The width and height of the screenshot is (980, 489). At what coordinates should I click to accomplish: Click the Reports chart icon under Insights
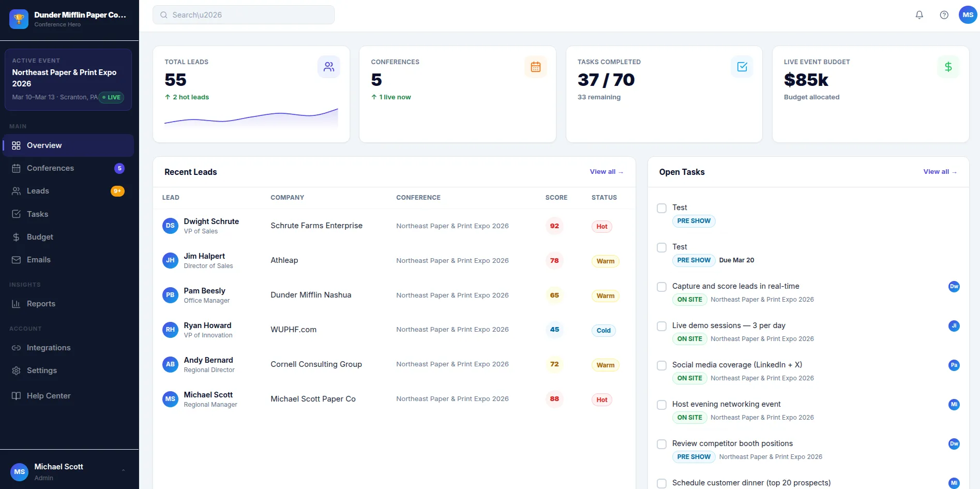coord(16,304)
